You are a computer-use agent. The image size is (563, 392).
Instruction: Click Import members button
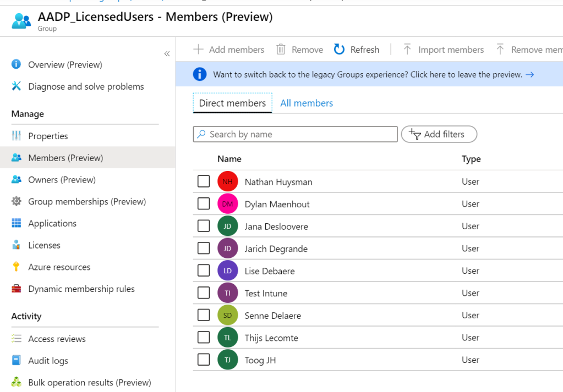[444, 49]
